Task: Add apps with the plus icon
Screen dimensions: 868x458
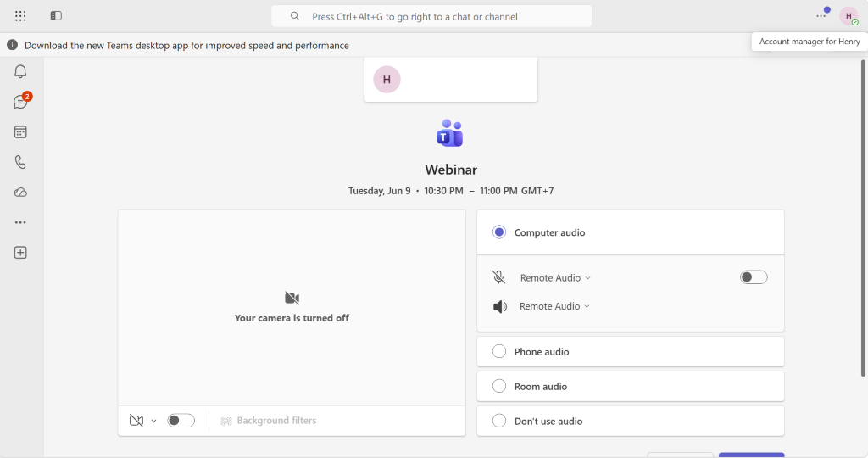Action: click(x=20, y=253)
